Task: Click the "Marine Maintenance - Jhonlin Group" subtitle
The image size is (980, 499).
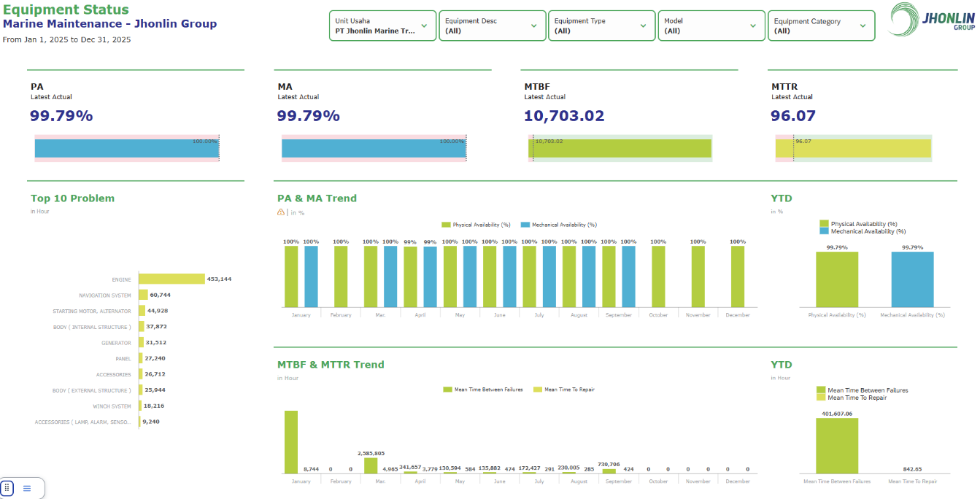Action: pyautogui.click(x=110, y=23)
